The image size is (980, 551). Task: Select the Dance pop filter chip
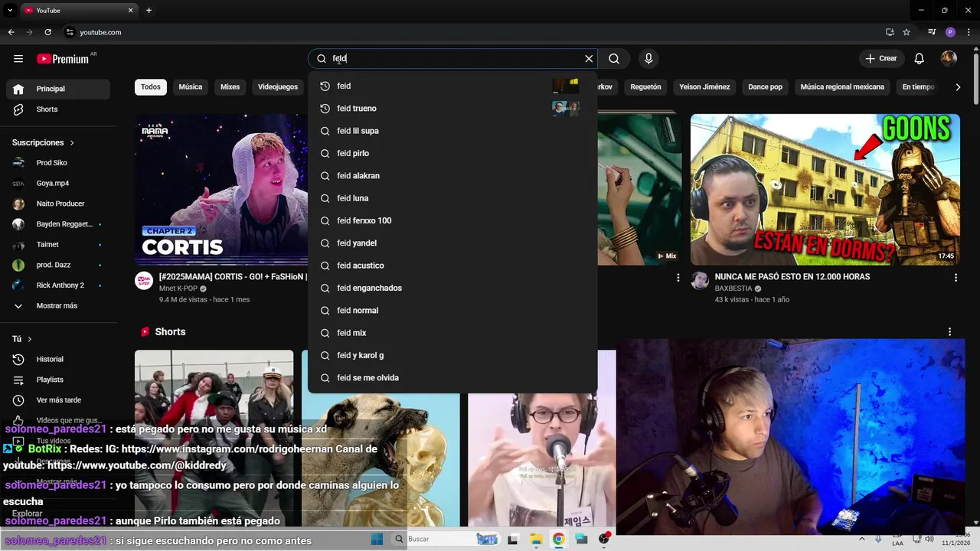766,87
